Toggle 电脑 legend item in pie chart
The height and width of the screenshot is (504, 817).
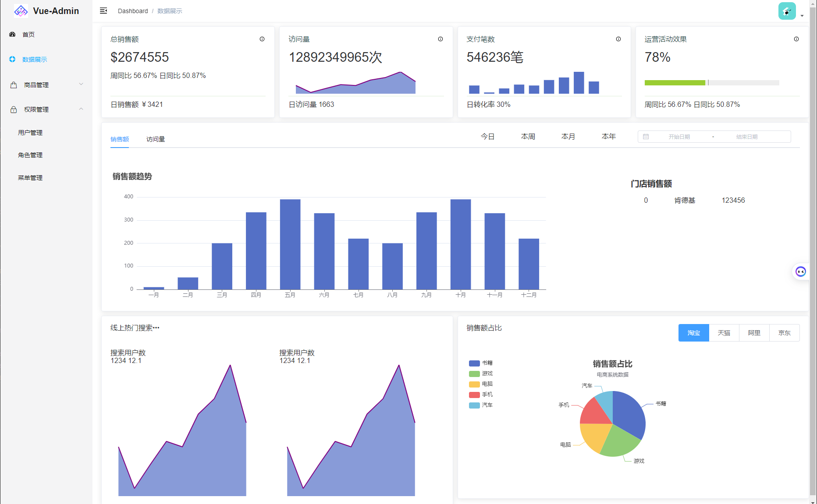click(x=481, y=384)
